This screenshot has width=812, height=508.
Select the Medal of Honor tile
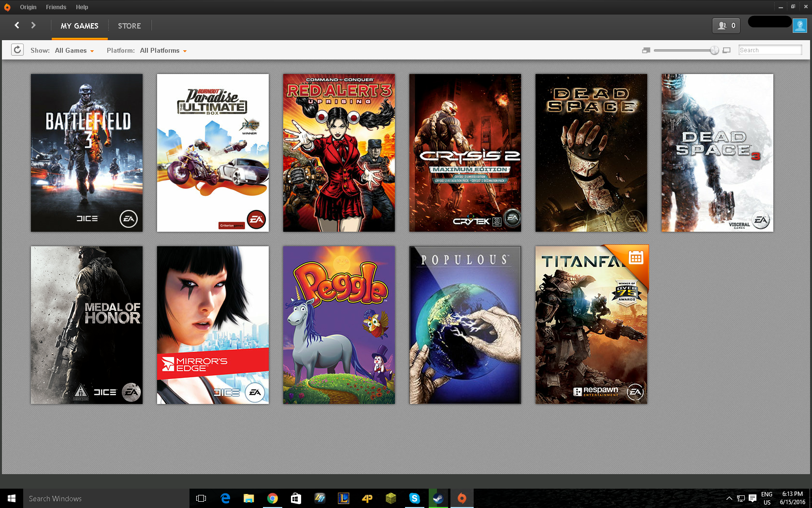87,325
